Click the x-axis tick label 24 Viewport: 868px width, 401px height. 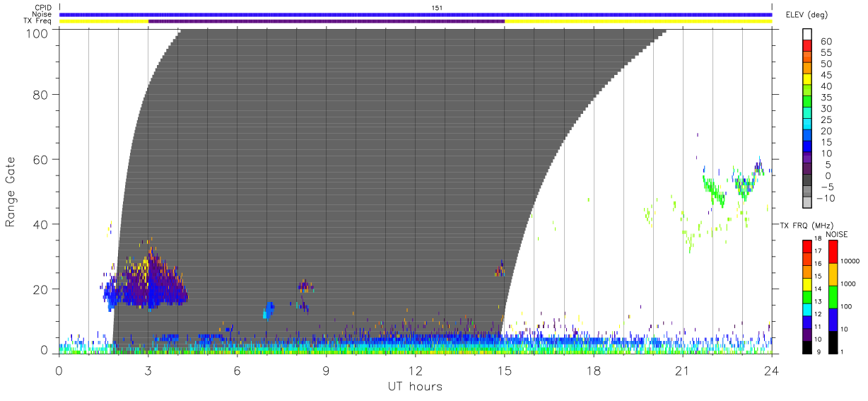[x=772, y=370]
